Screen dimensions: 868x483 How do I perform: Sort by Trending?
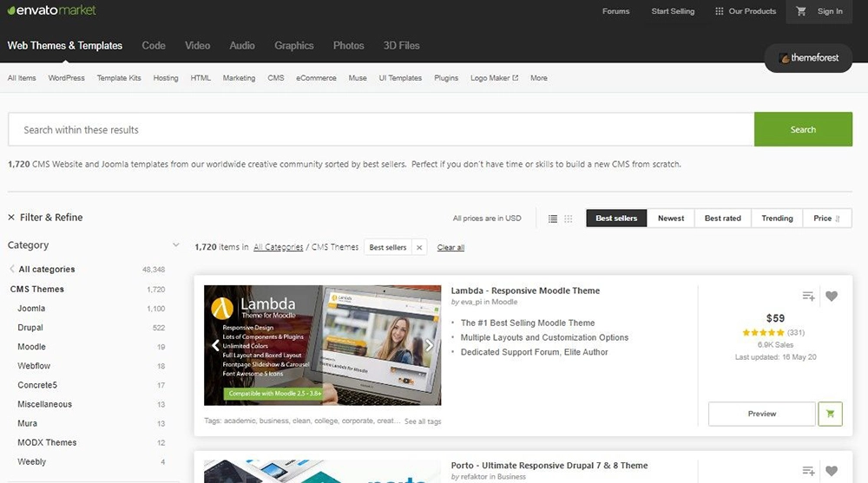tap(777, 219)
